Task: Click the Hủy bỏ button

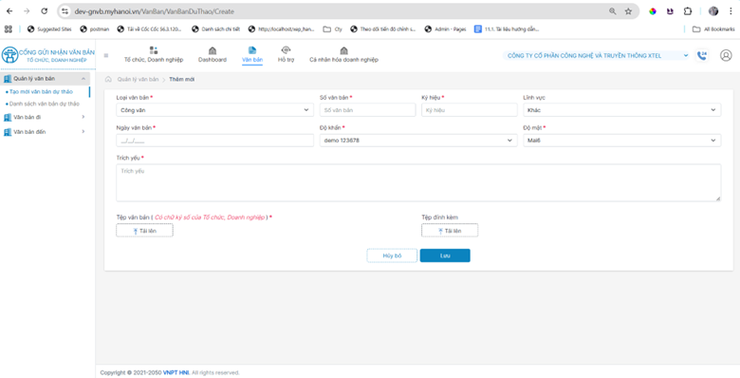Action: pos(392,255)
